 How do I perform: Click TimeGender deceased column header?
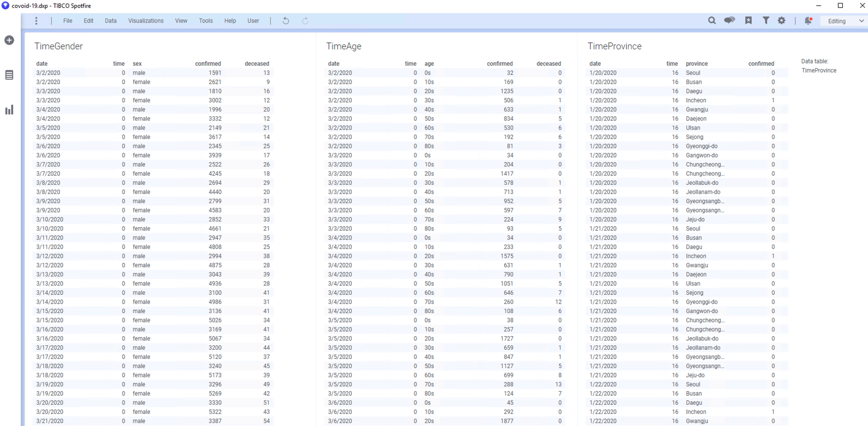pos(257,64)
